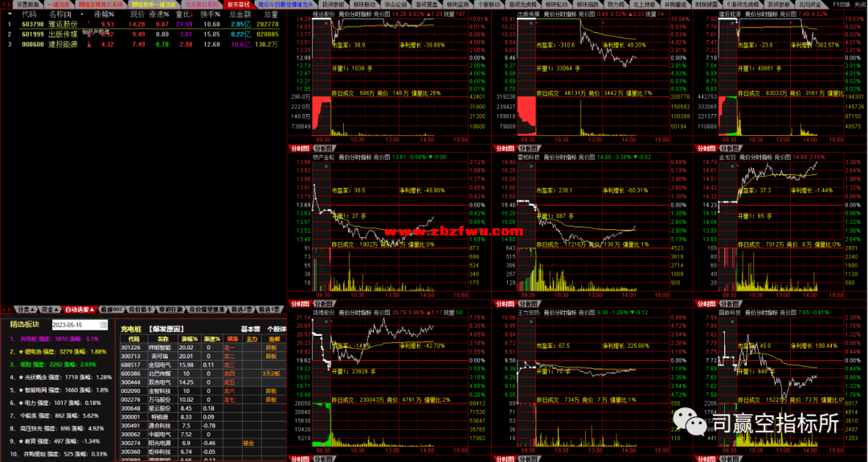Select the 高压快充 sector entry
The height and width of the screenshot is (462, 868).
pyautogui.click(x=57, y=428)
